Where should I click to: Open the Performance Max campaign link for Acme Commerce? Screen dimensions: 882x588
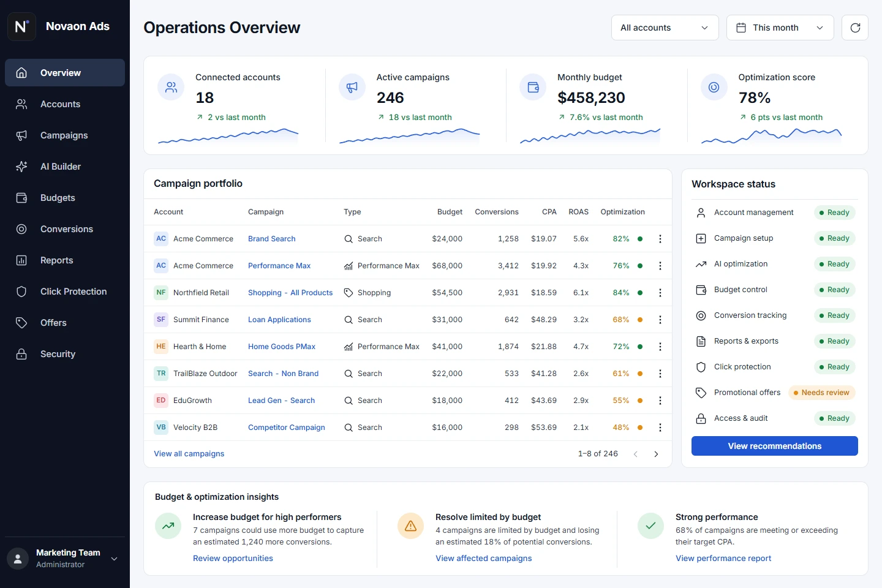point(279,266)
